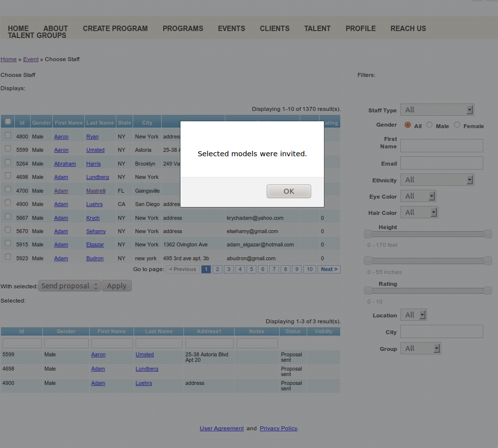Click the Event breadcrumb link
This screenshot has width=498, height=448.
[x=31, y=59]
